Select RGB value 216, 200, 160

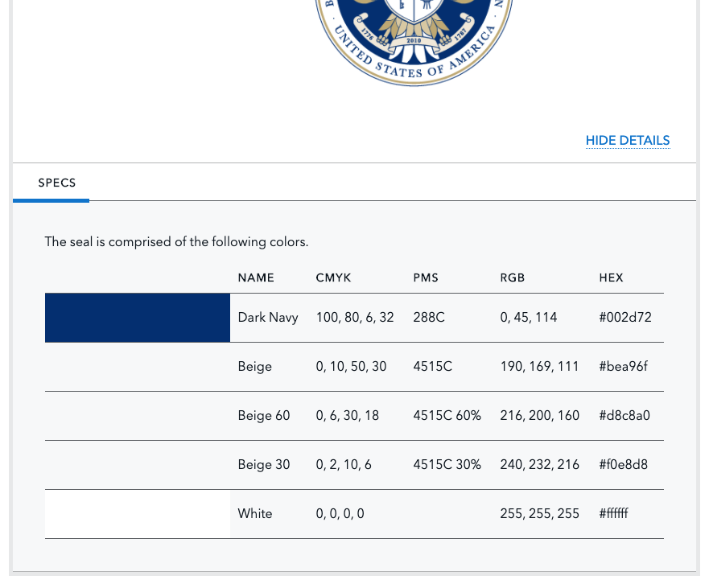pos(539,415)
